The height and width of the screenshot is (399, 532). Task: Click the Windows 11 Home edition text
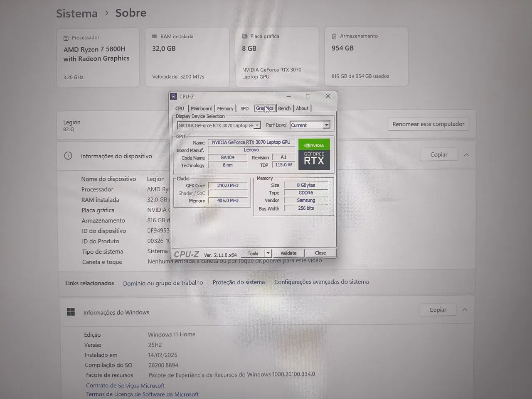172,335
